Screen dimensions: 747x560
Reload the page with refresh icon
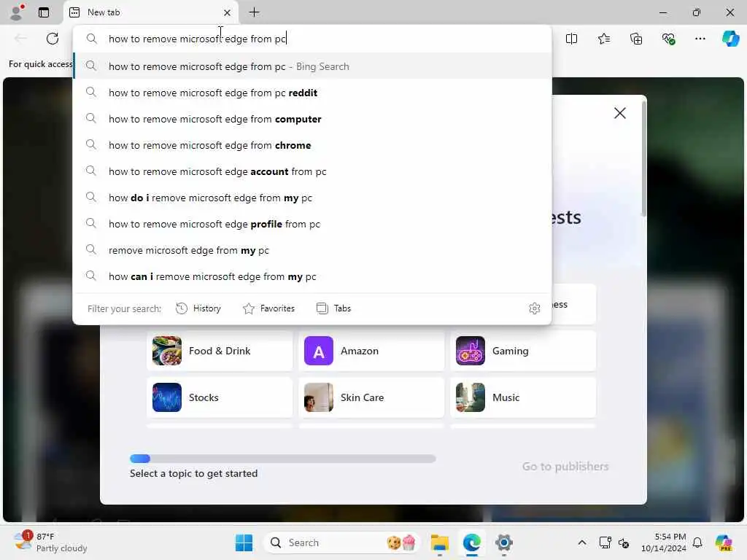[53, 39]
